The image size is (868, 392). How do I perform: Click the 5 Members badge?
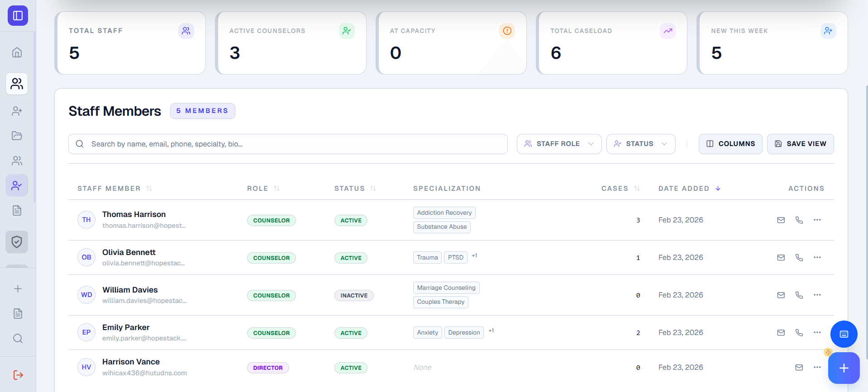click(x=202, y=111)
